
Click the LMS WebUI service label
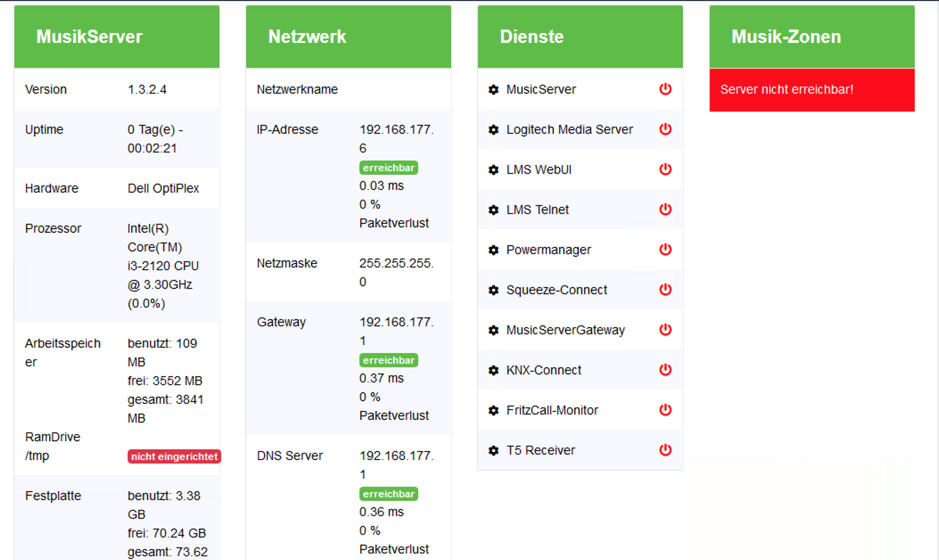tap(539, 170)
